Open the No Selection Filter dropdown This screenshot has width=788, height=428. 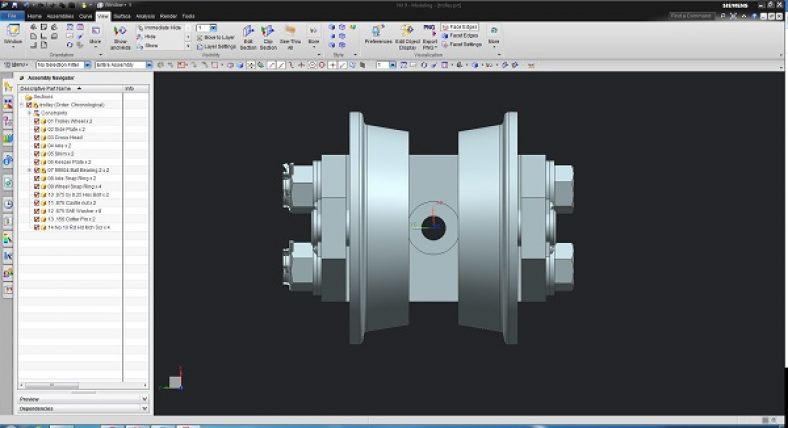(62, 65)
